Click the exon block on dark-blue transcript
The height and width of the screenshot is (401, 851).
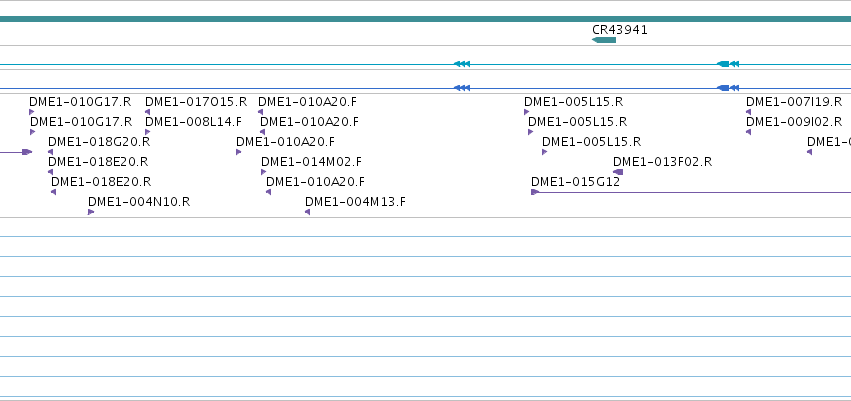pos(723,88)
